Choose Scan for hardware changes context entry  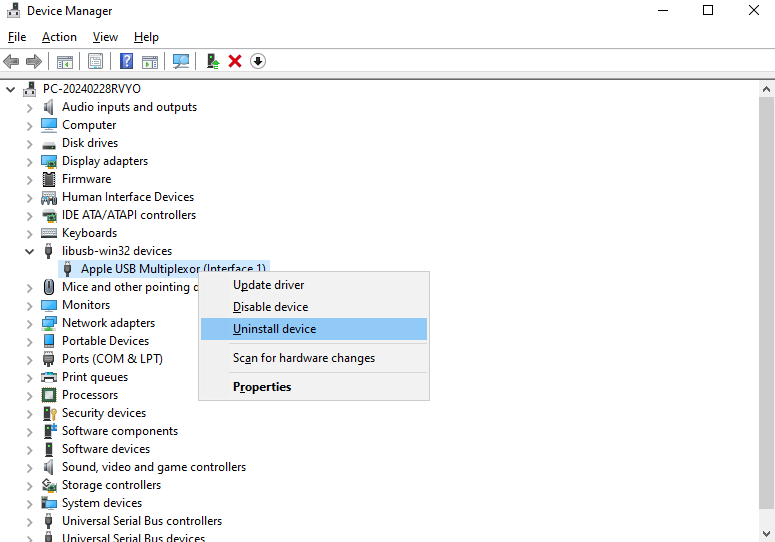coord(314,358)
